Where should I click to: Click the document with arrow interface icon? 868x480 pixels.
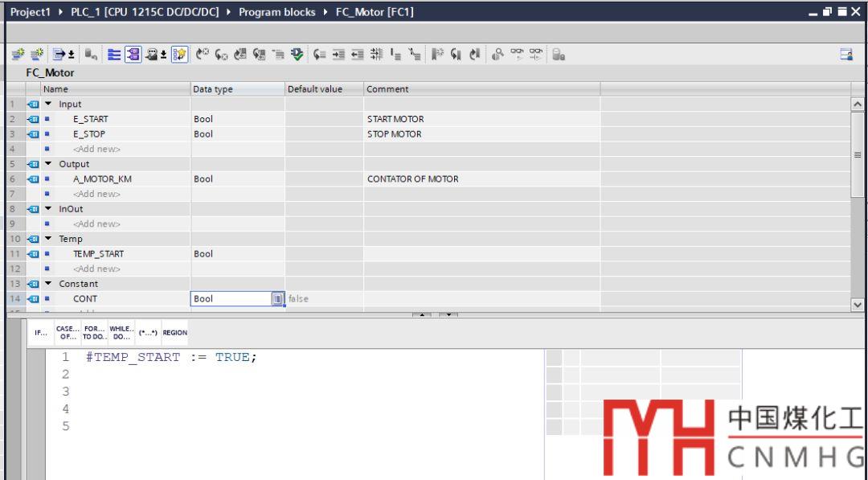(59, 54)
